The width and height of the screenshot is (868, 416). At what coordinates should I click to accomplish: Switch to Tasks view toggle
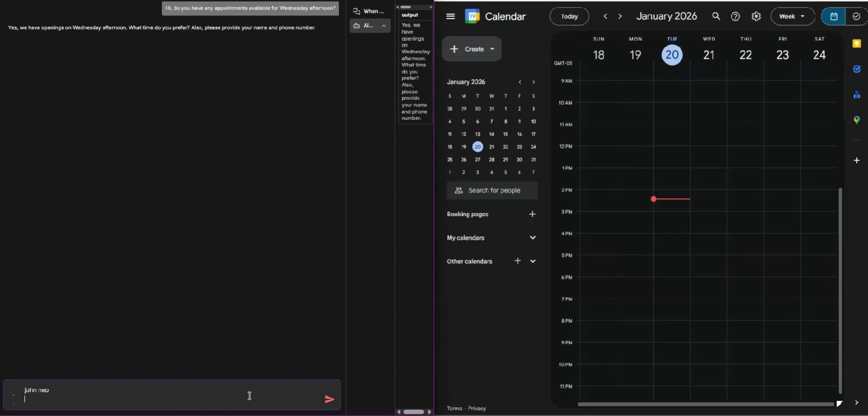pos(856,16)
